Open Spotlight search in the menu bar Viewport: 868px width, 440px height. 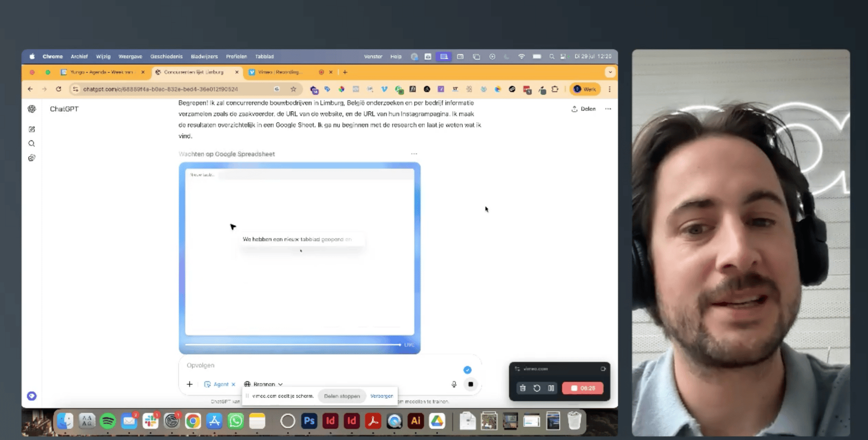pyautogui.click(x=552, y=57)
